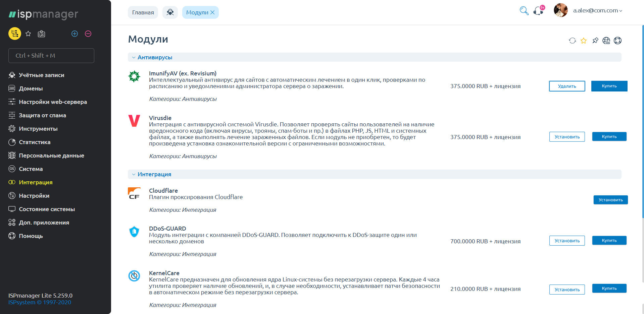Open Настройки web-сервера section
This screenshot has width=644, height=314.
(x=53, y=102)
